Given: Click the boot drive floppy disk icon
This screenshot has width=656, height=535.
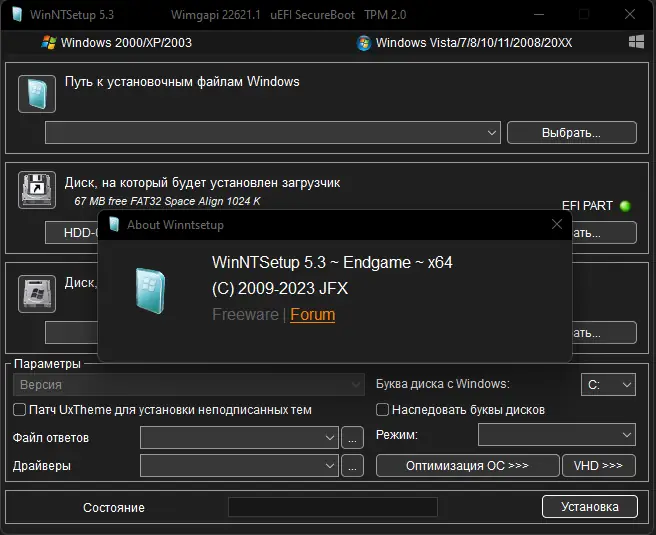Looking at the screenshot, I should tap(37, 189).
